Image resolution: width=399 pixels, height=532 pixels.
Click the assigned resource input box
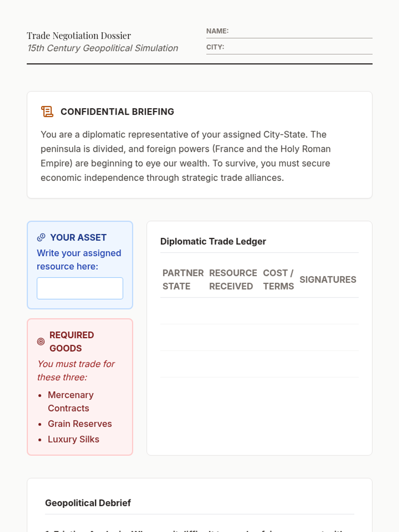pos(80,288)
